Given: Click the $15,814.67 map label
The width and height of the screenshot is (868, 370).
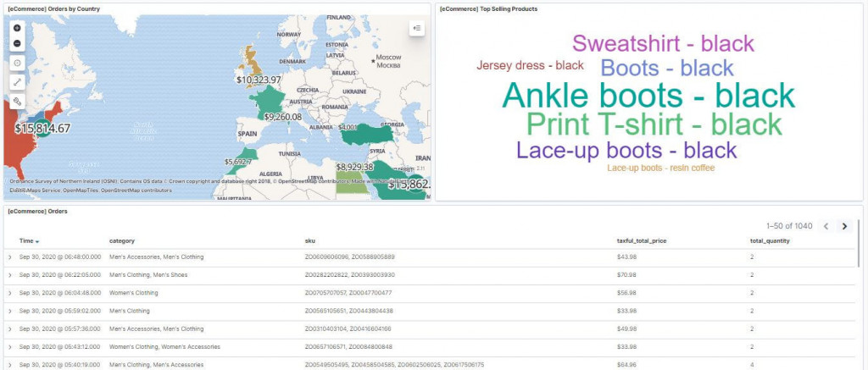Looking at the screenshot, I should point(42,129).
